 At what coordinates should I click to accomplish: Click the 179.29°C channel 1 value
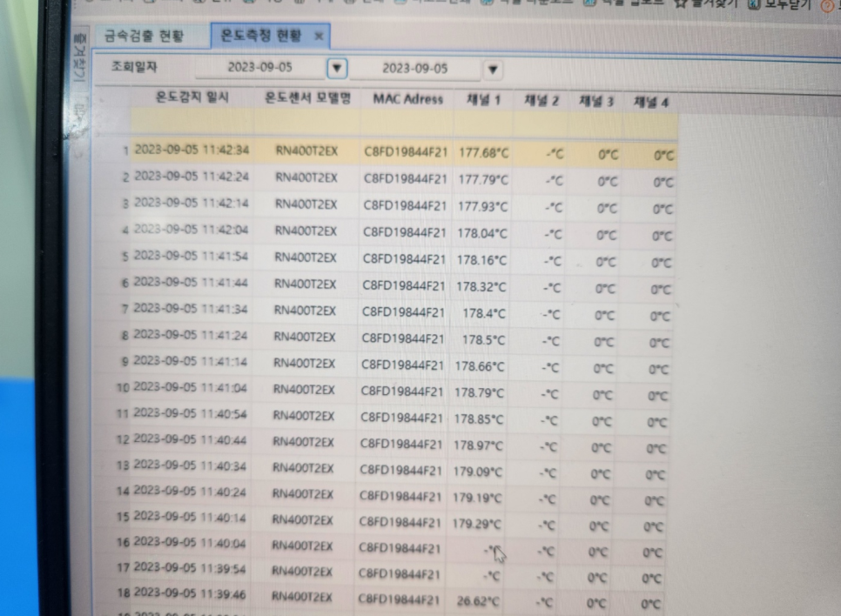(476, 524)
